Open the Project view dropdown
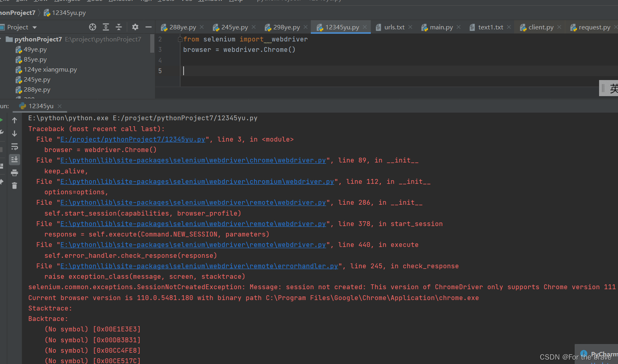 tap(35, 27)
